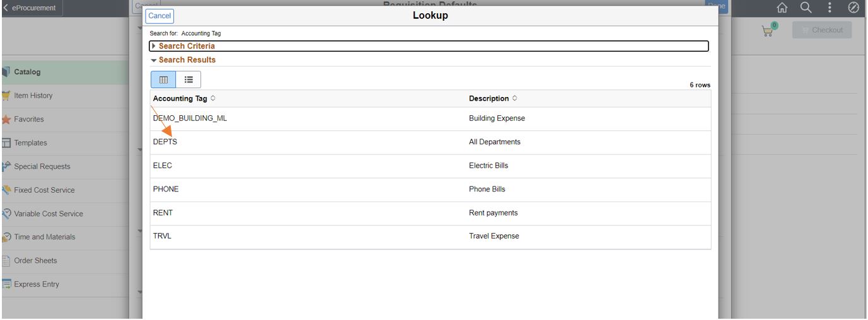Click the Electric Bills description
This screenshot has width=868, height=320.
click(489, 166)
